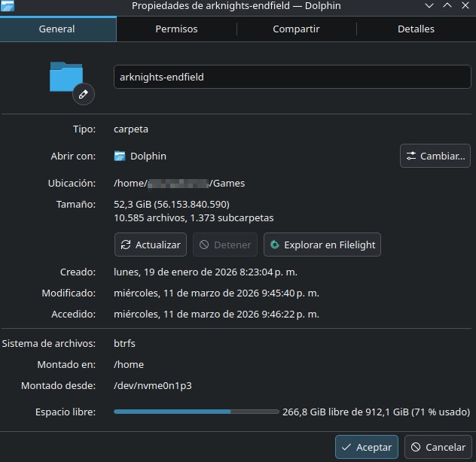Maximize window using title bar up chevron
Viewport: 476px width, 462px height.
coord(447,5)
